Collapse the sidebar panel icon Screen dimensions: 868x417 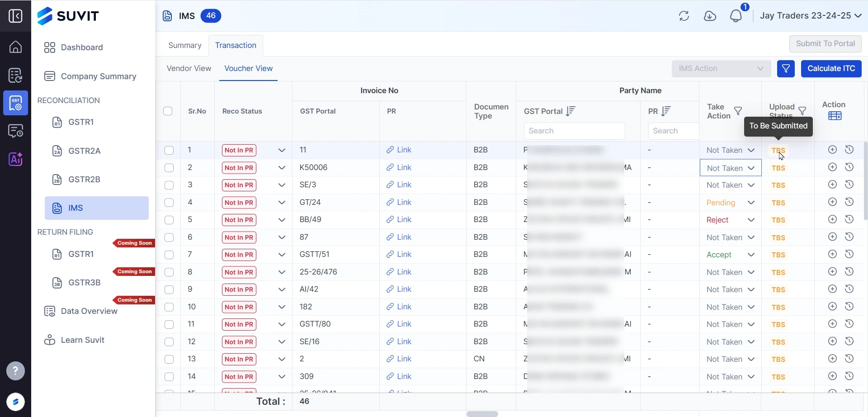click(x=15, y=16)
